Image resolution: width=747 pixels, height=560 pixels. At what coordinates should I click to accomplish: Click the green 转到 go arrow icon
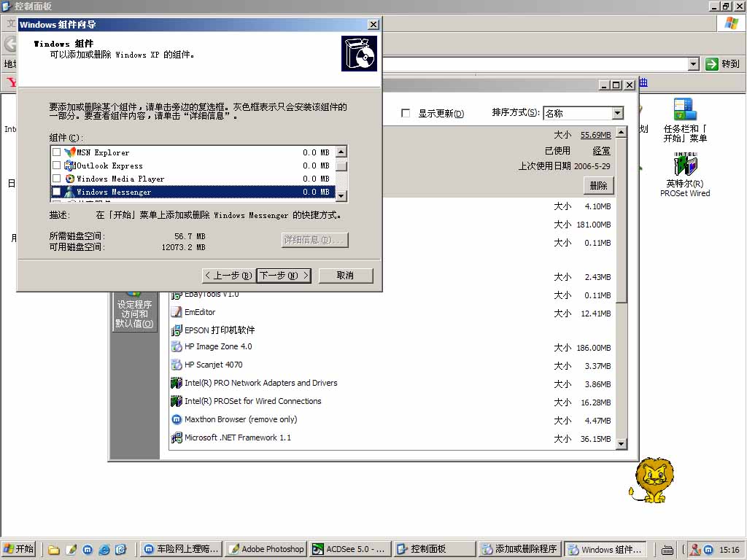pos(712,64)
